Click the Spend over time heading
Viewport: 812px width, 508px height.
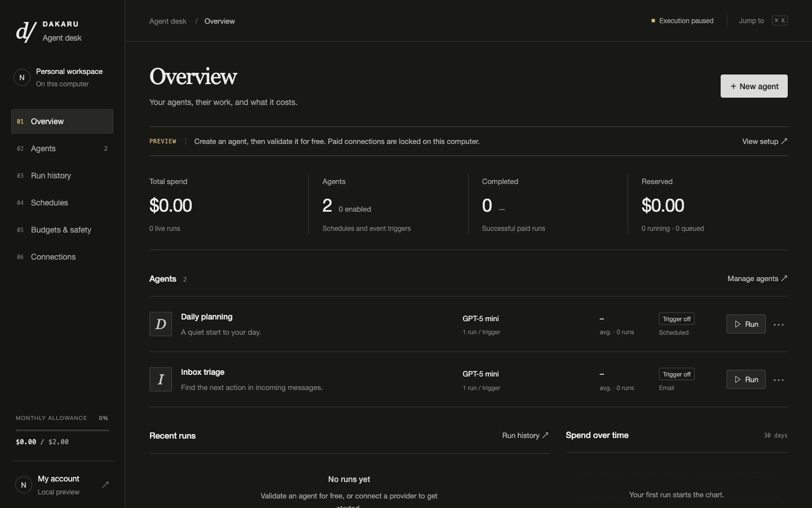point(597,435)
